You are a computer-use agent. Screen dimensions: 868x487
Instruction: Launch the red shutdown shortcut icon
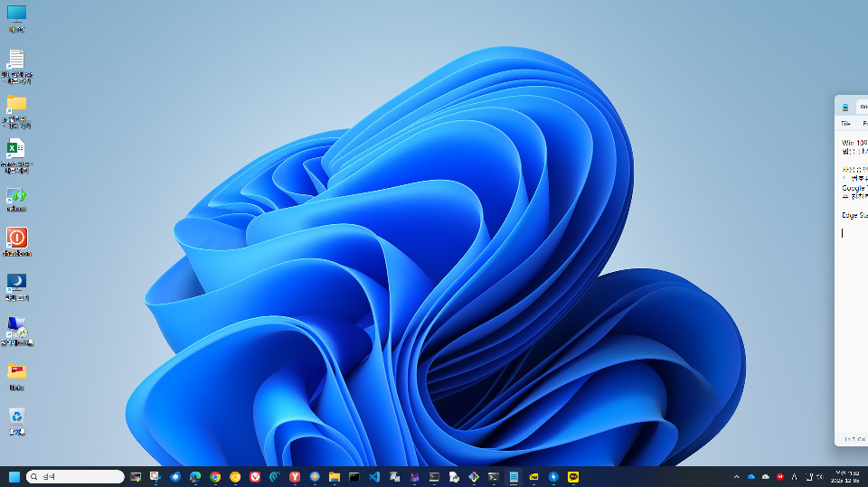(16, 242)
